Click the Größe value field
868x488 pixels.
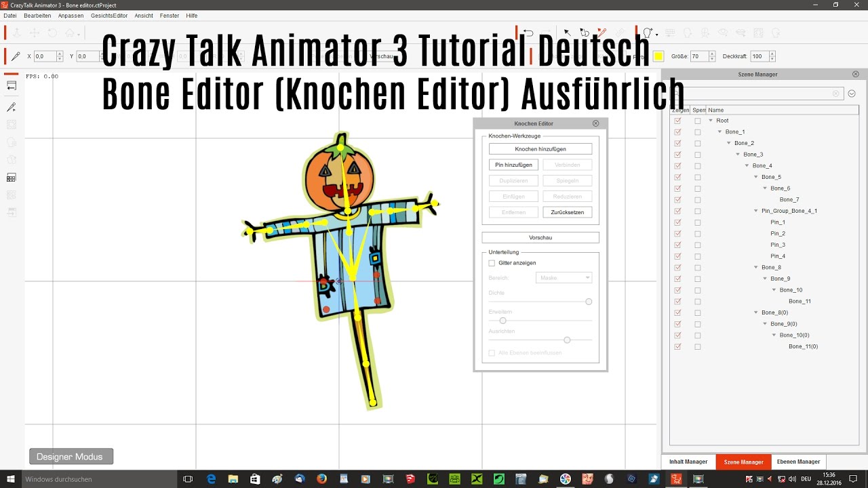pyautogui.click(x=699, y=56)
